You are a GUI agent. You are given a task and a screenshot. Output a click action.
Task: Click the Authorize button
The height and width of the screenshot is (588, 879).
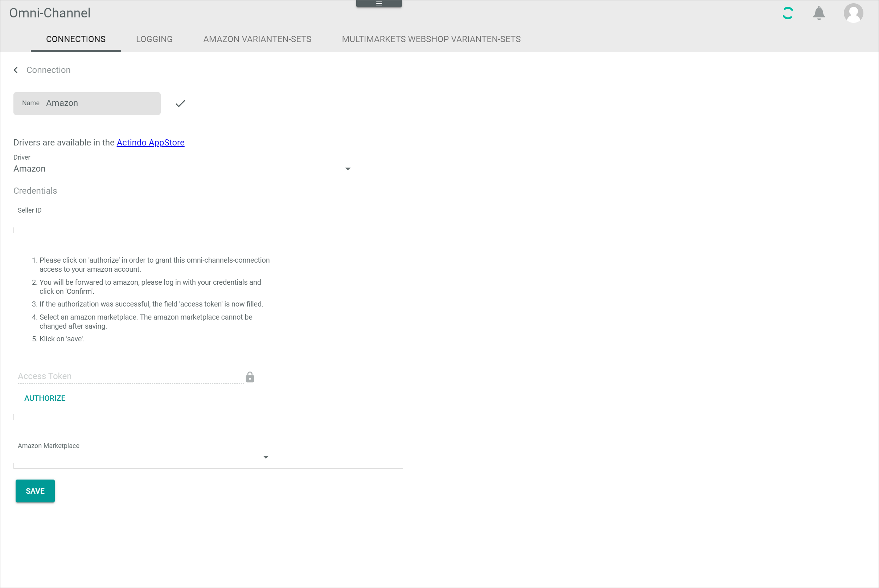click(x=45, y=398)
